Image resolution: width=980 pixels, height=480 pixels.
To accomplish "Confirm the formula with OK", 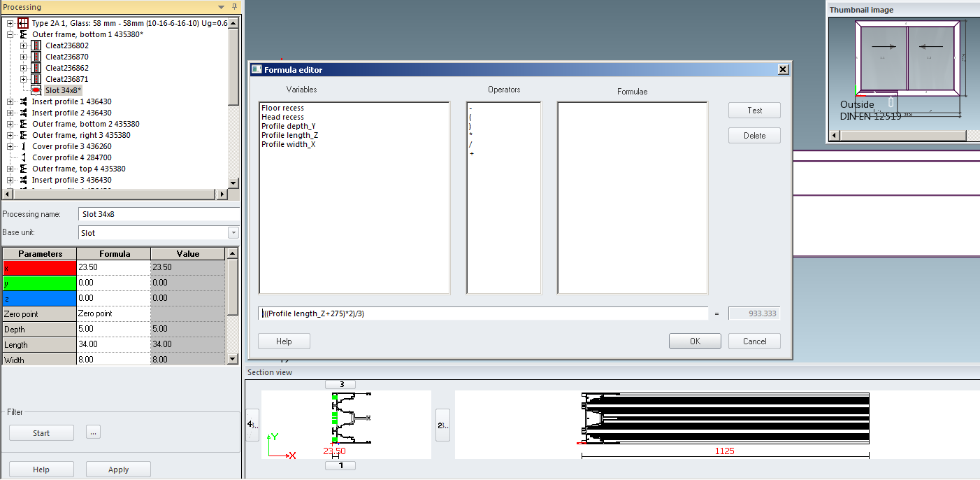I will point(694,341).
